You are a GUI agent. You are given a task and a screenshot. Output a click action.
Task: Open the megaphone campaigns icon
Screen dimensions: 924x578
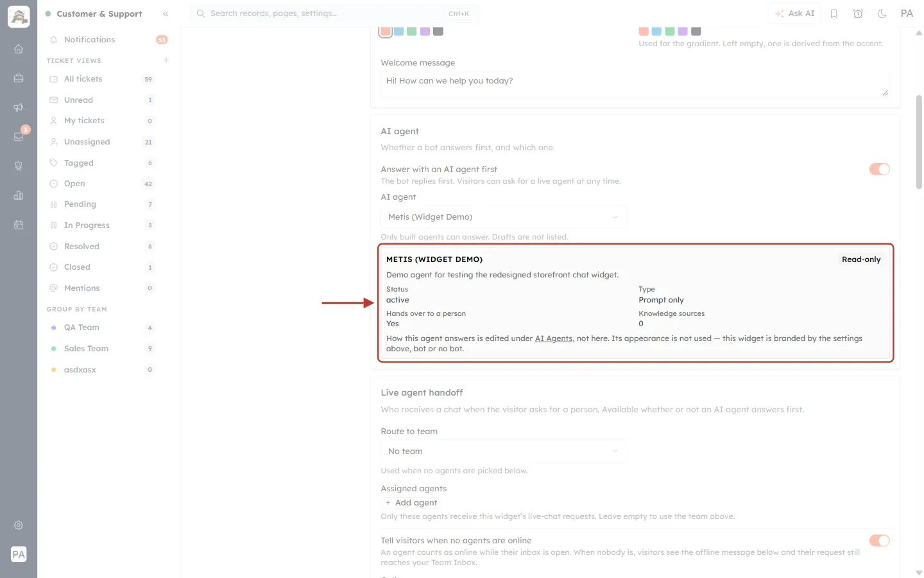point(19,107)
